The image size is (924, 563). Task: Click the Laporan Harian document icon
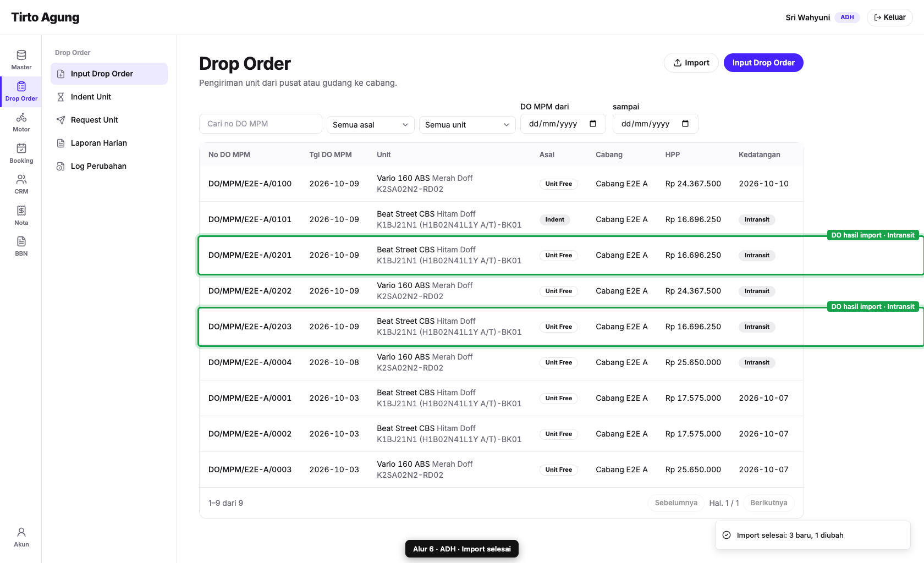(x=61, y=143)
